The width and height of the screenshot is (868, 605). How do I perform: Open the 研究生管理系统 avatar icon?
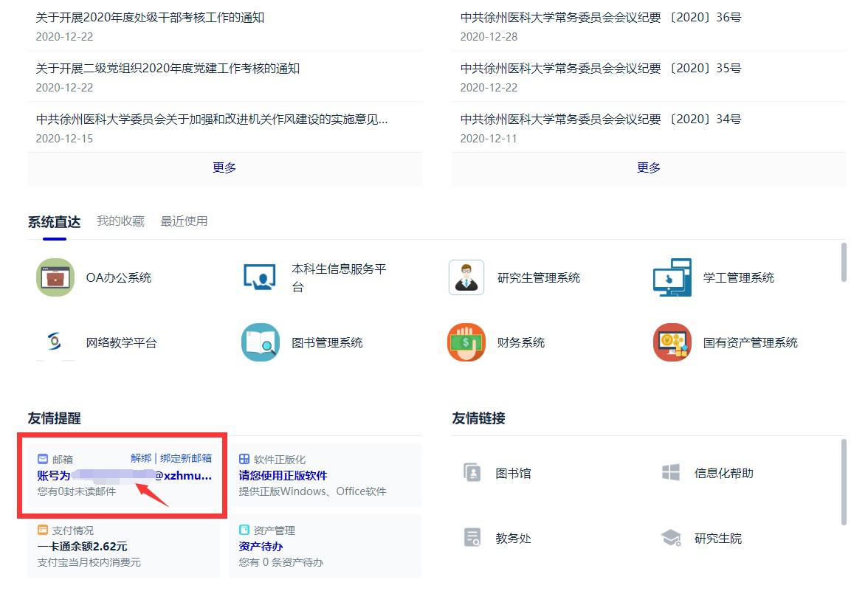pos(466,277)
